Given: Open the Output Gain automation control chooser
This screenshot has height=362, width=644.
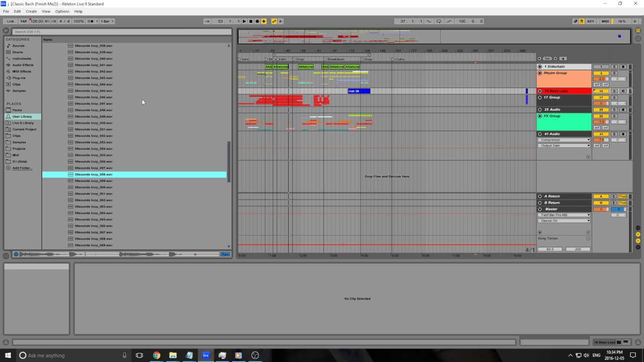Looking at the screenshot, I should point(564,146).
